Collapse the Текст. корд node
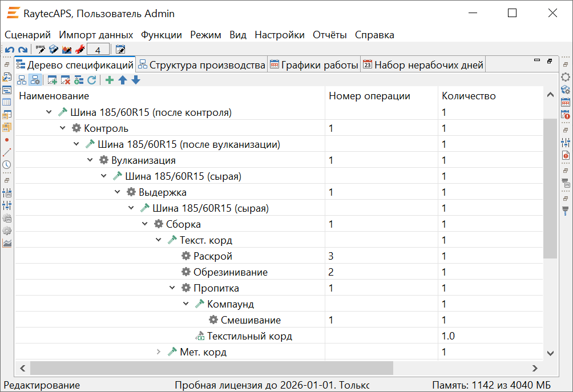This screenshot has height=392, width=573. (x=159, y=240)
